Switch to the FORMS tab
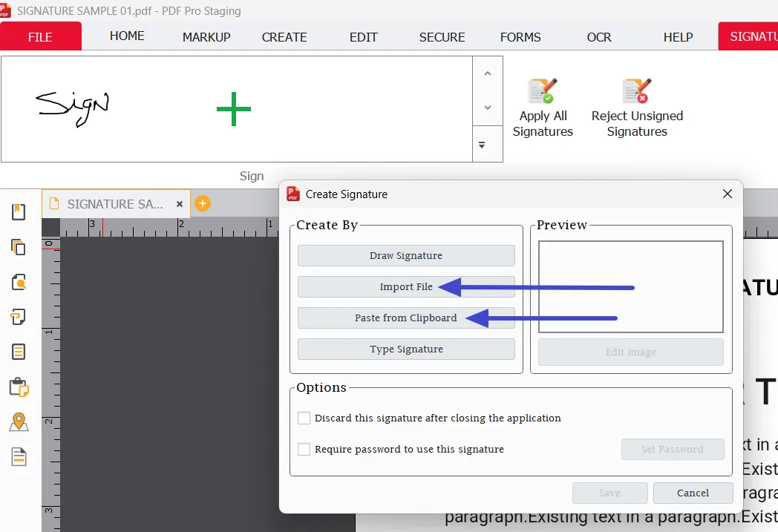The width and height of the screenshot is (778, 532). click(520, 36)
